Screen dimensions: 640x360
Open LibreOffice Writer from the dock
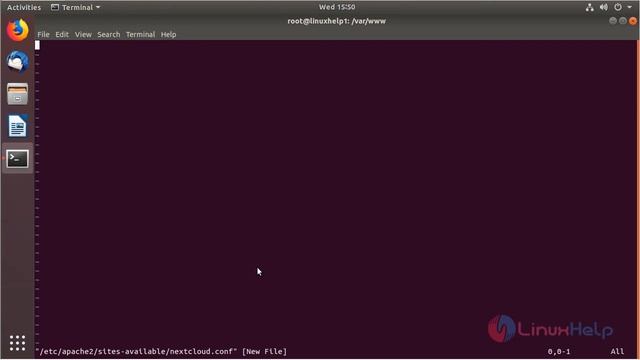tap(18, 126)
